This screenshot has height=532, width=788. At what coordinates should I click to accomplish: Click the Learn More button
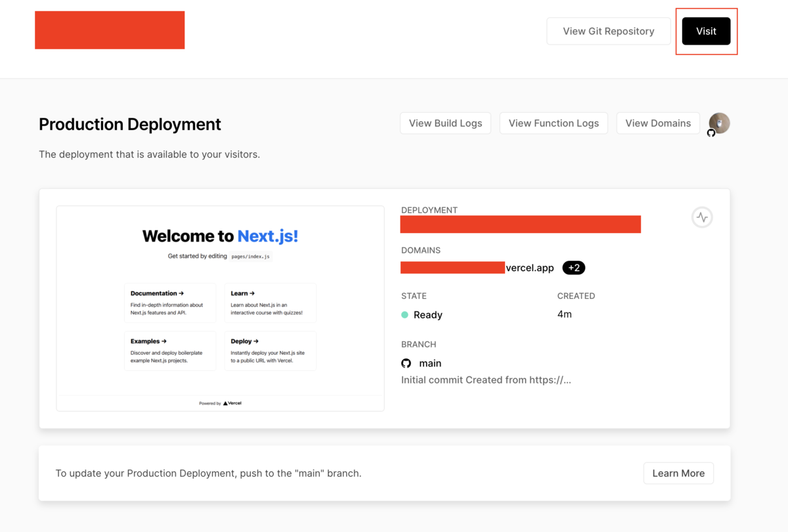coord(678,473)
